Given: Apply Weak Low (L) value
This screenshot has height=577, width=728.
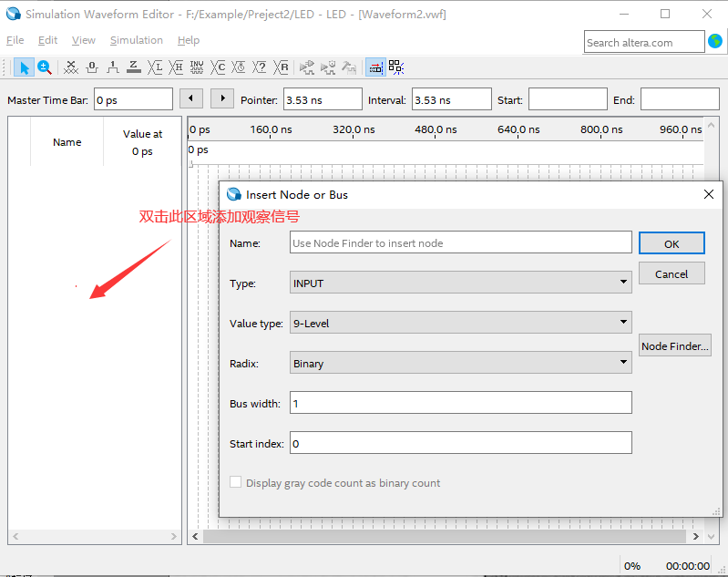Looking at the screenshot, I should pyautogui.click(x=155, y=67).
